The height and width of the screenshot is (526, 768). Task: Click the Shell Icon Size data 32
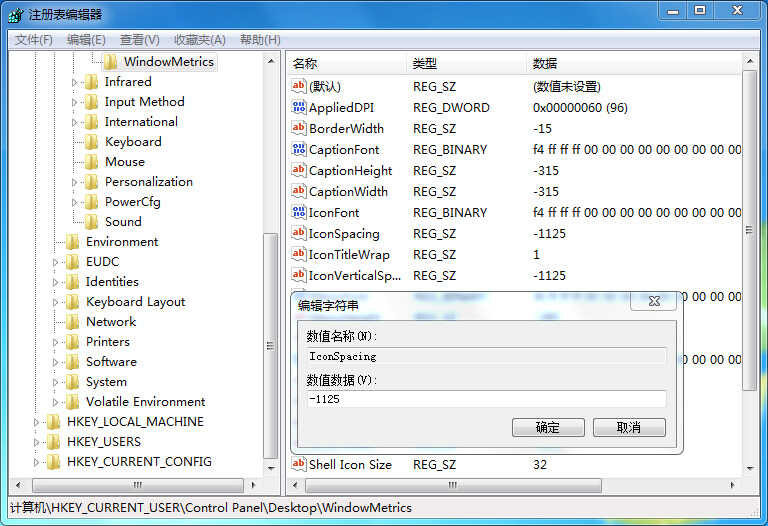click(540, 464)
